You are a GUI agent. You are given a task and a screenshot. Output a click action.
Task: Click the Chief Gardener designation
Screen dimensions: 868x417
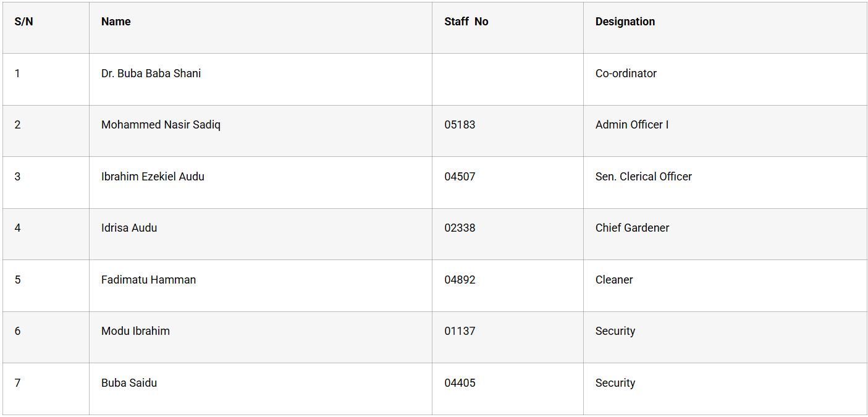click(x=632, y=228)
